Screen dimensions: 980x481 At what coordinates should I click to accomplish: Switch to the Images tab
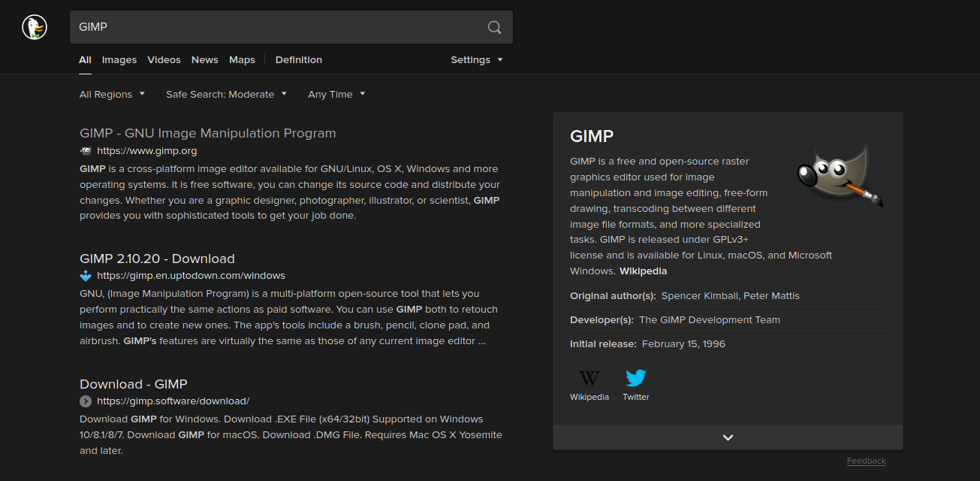119,60
